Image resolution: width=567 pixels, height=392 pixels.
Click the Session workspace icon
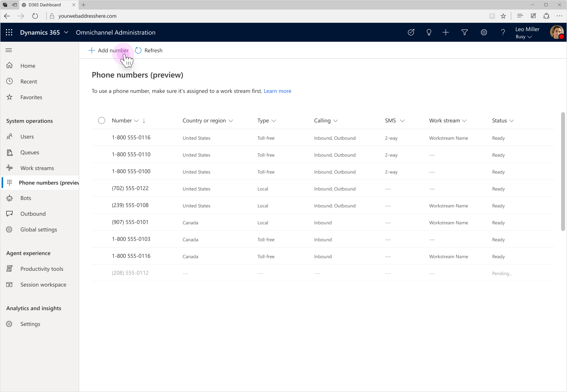pyautogui.click(x=9, y=285)
